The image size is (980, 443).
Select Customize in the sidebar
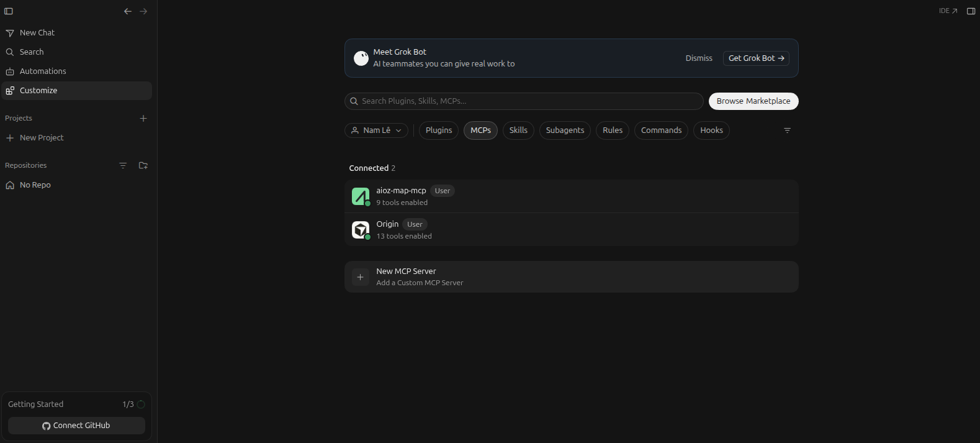[x=76, y=91]
